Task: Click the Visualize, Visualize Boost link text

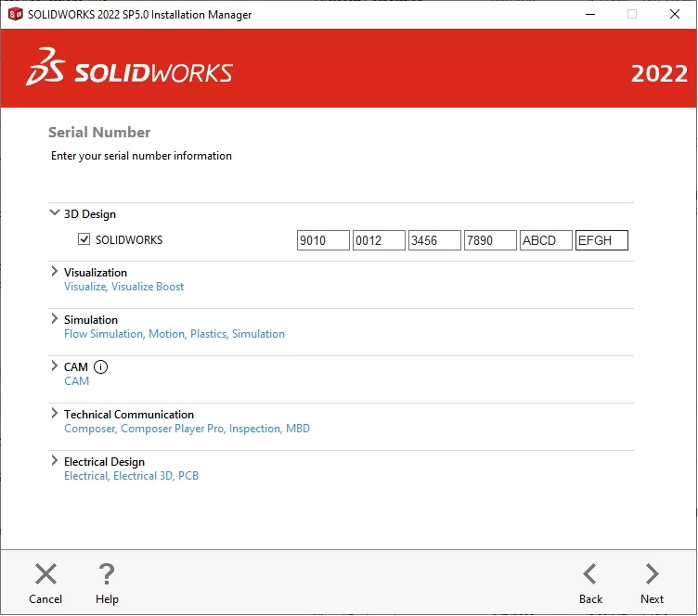Action: click(x=123, y=287)
